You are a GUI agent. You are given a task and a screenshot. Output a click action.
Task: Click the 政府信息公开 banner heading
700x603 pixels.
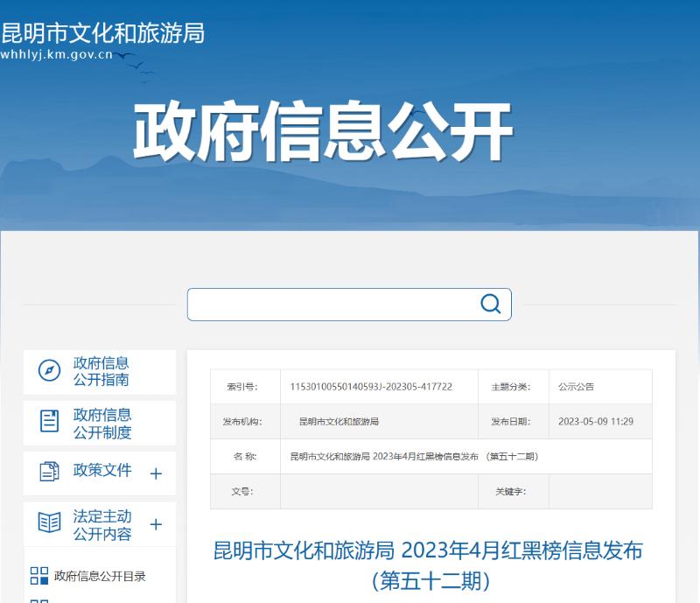322,130
